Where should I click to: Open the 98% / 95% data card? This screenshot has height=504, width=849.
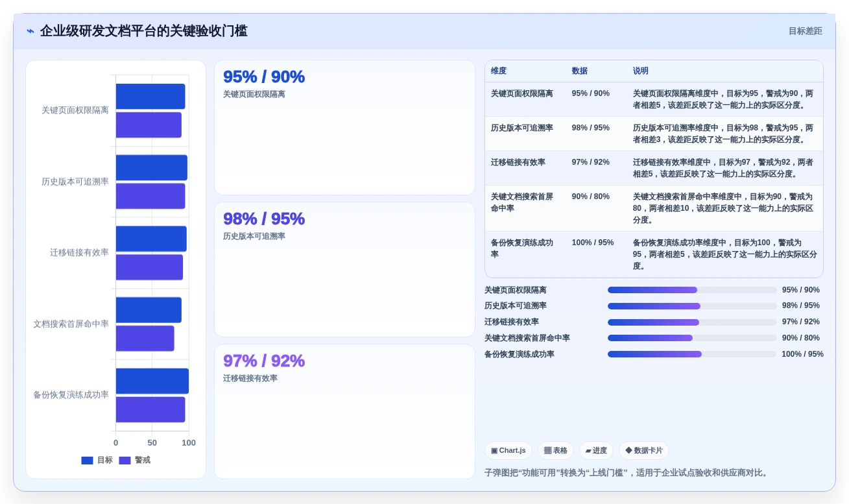344,269
